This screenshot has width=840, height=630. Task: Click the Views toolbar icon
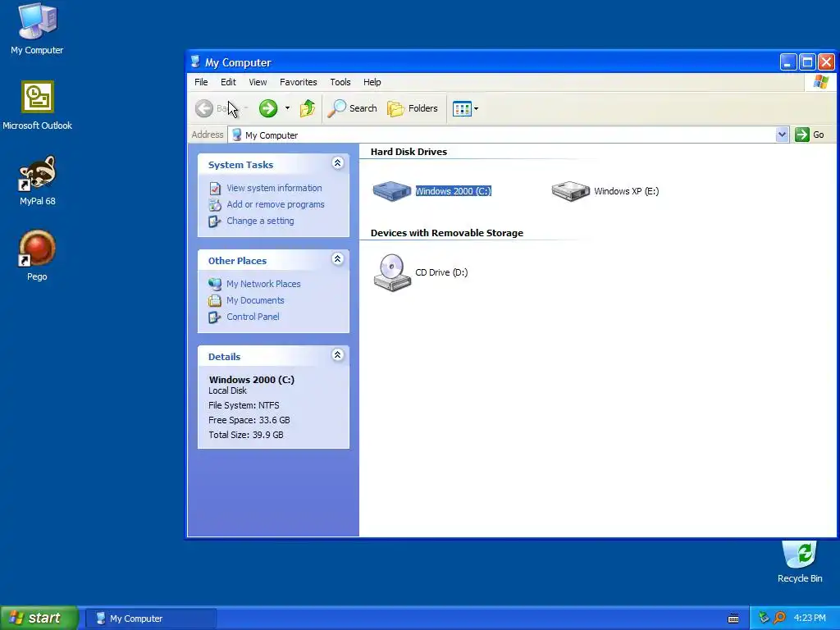[462, 109]
